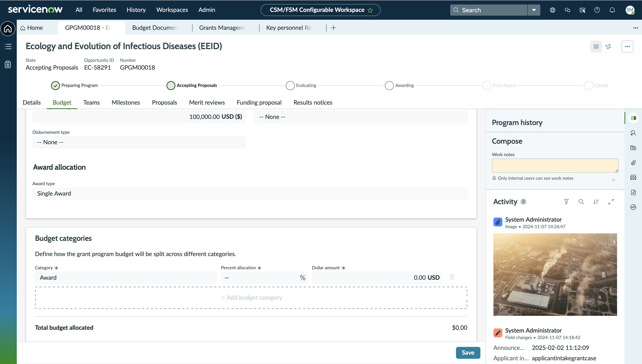The image size is (642, 364).
Task: Open the Favorites menu
Action: coord(104,10)
